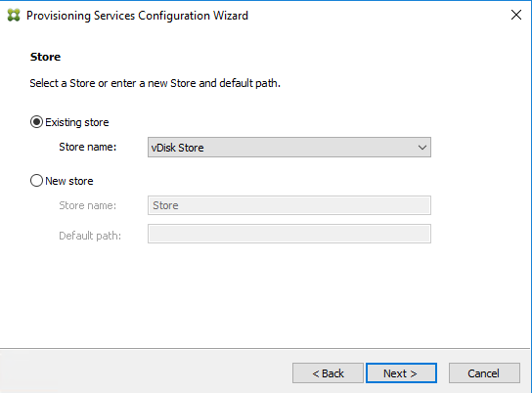The width and height of the screenshot is (532, 393).
Task: Click the Provisioning Services title bar icon
Action: pyautogui.click(x=14, y=16)
